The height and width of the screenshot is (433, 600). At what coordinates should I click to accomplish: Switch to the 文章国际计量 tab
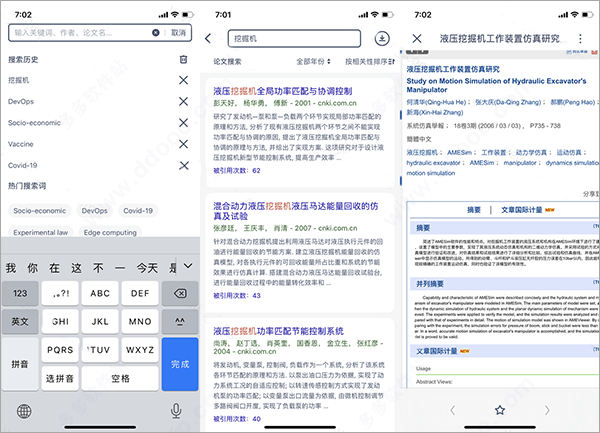[x=522, y=210]
